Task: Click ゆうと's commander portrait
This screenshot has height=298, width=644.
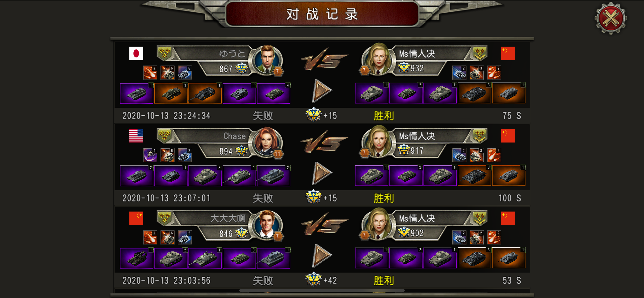Action: tap(267, 60)
